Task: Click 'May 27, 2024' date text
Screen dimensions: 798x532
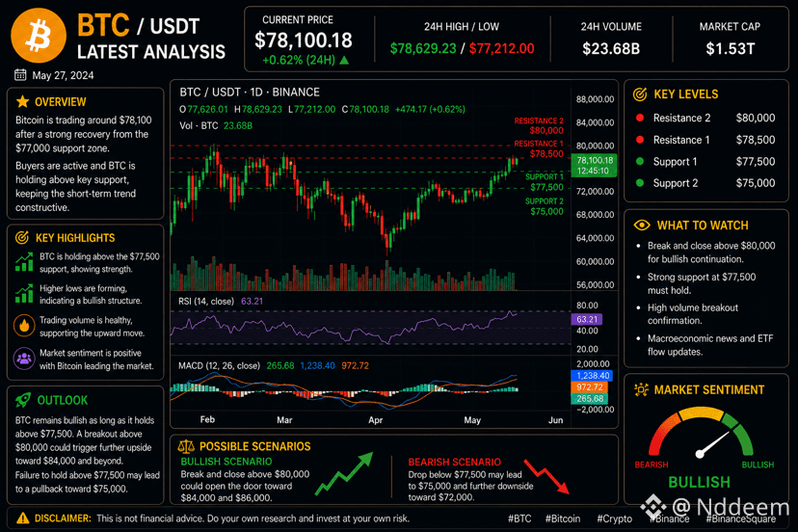Action: 63,75
